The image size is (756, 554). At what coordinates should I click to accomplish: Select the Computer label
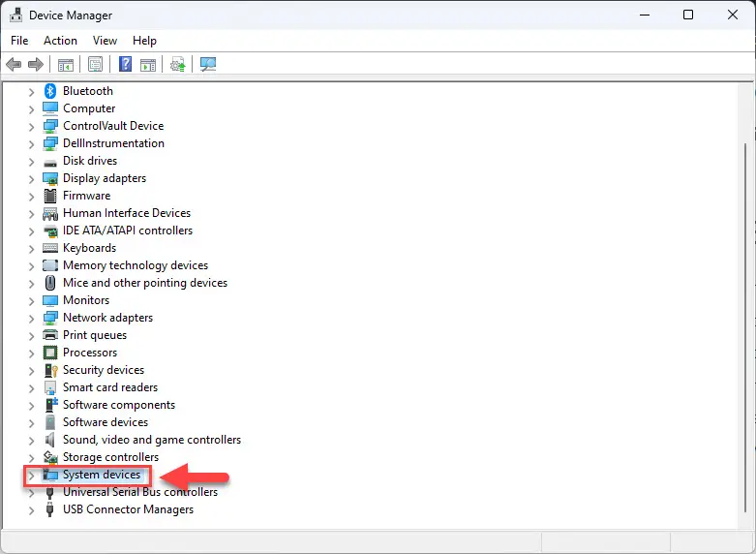click(x=89, y=108)
